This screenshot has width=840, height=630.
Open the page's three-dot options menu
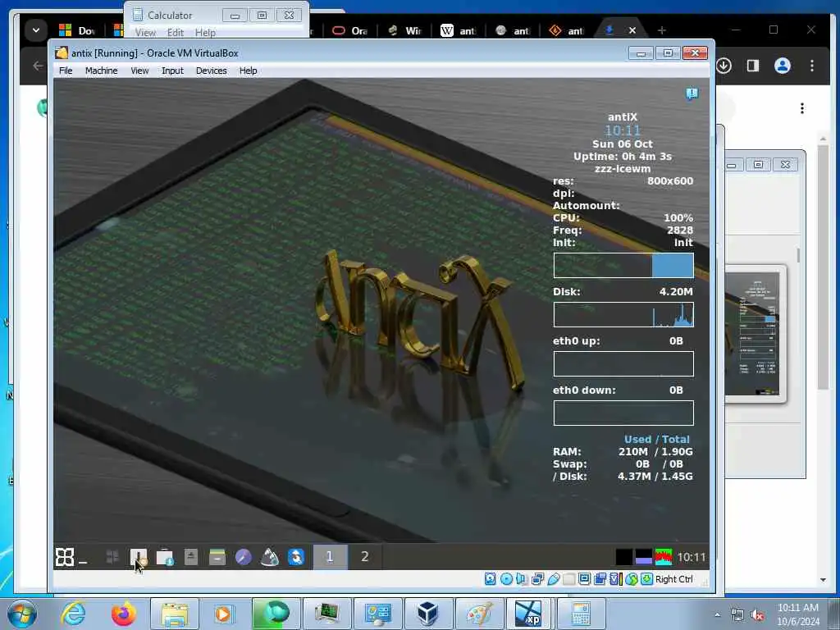802,108
